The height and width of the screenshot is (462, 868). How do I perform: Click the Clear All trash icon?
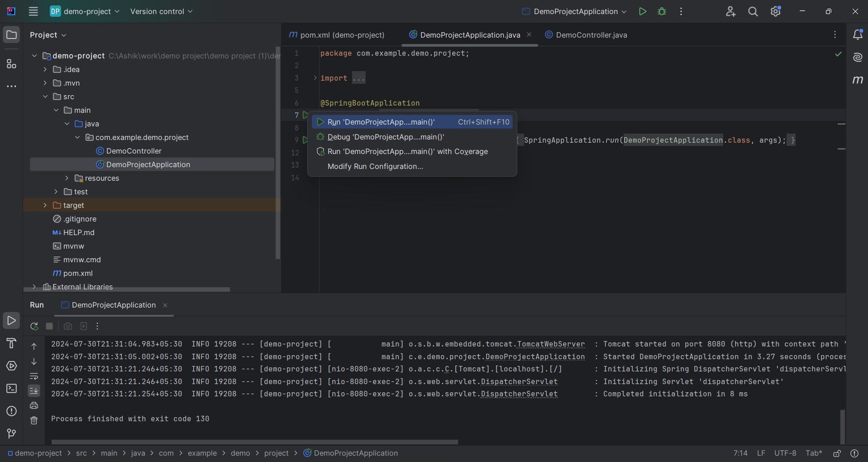pyautogui.click(x=34, y=420)
